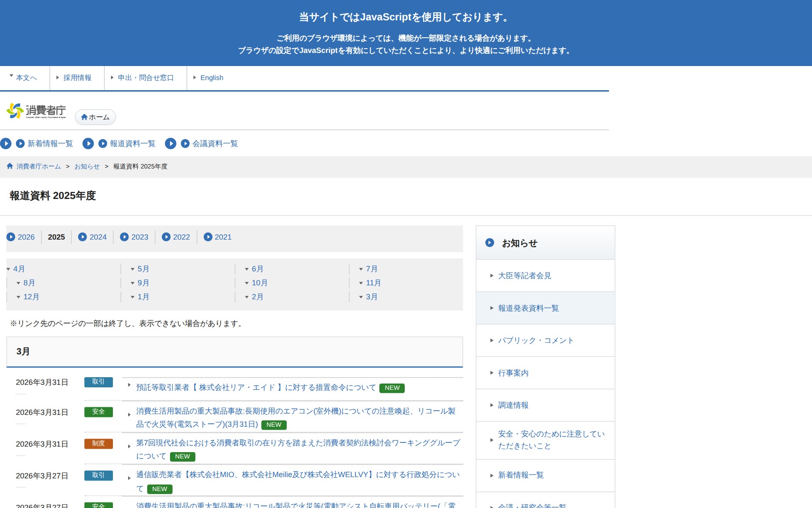Image resolution: width=812 pixels, height=508 pixels.
Task: Click the arrow icon next to English
Action: pos(195,77)
